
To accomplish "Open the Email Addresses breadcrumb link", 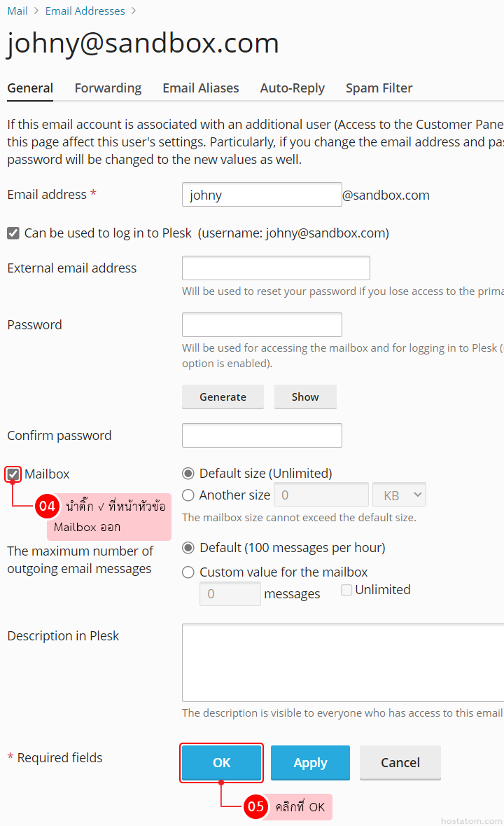I will tap(85, 11).
